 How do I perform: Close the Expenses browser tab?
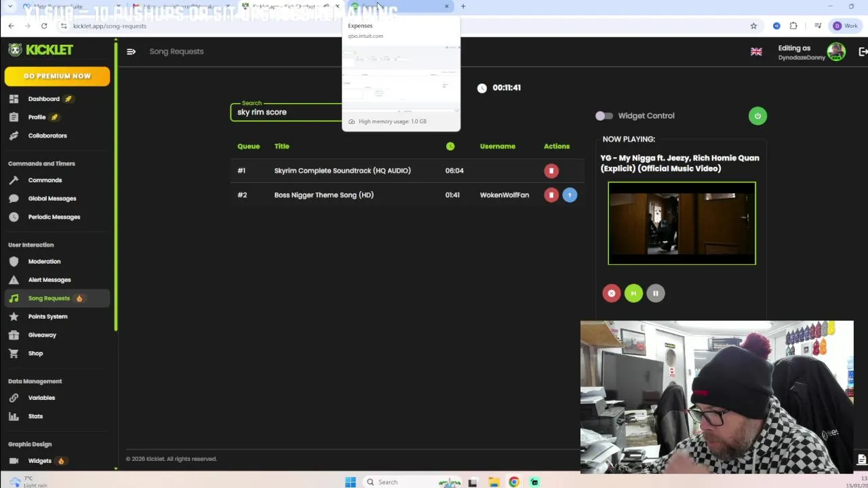point(446,7)
